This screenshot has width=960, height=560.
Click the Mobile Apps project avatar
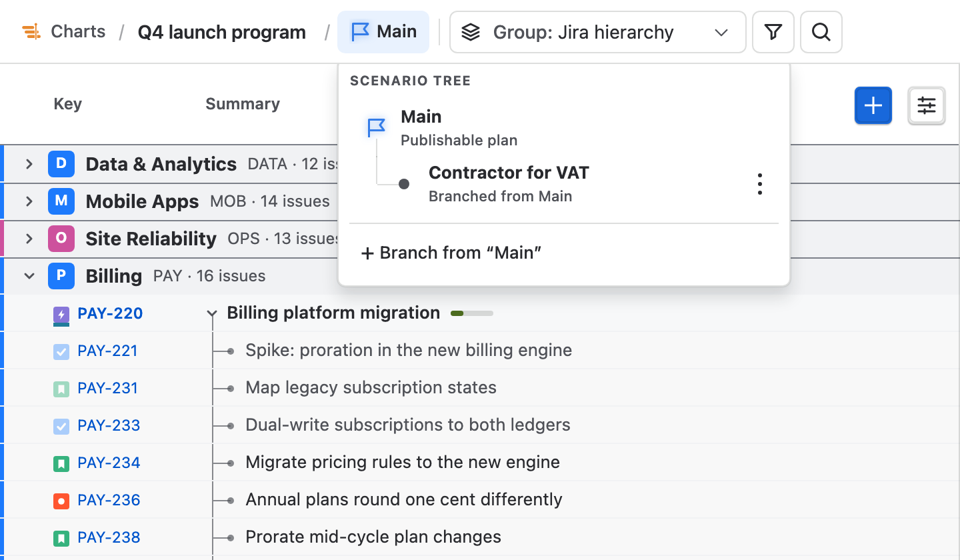tap(61, 201)
